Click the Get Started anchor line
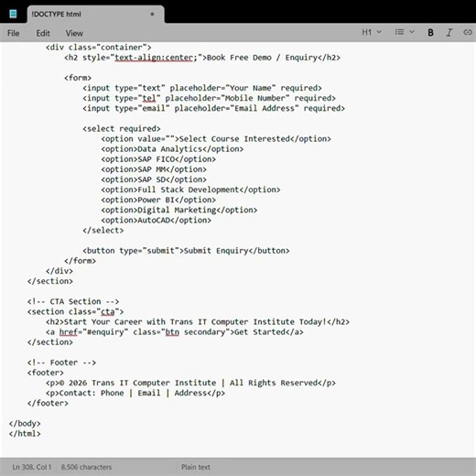Viewport: 476px width, 476px height. (175, 332)
